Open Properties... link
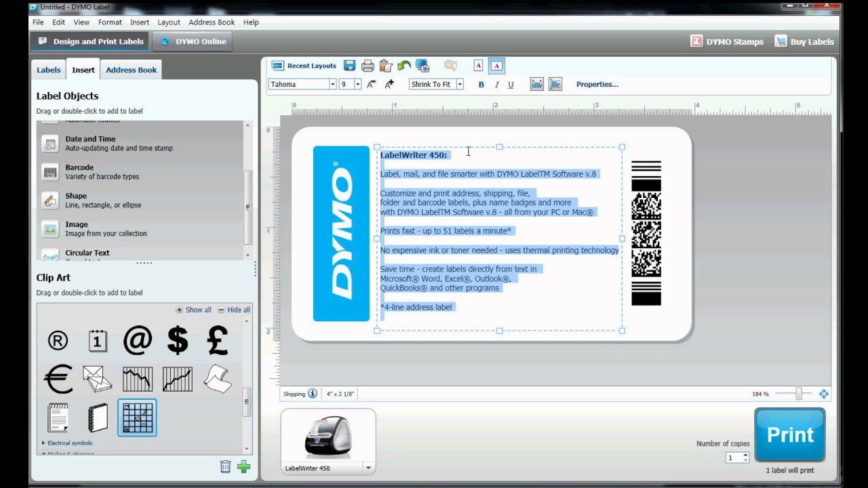Image resolution: width=868 pixels, height=488 pixels. [597, 85]
